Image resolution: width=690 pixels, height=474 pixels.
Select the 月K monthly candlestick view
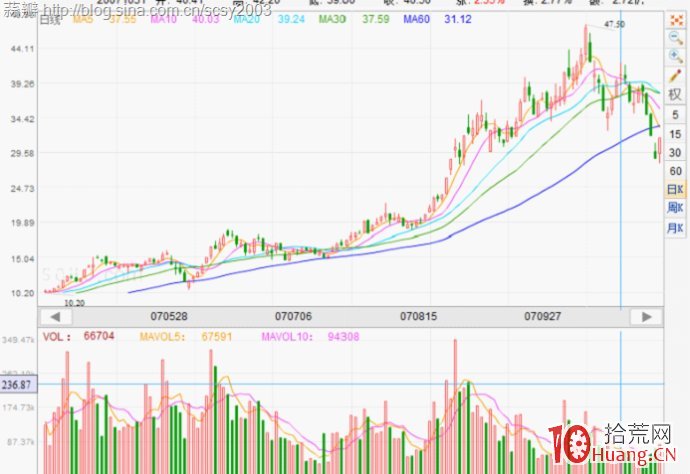click(675, 228)
